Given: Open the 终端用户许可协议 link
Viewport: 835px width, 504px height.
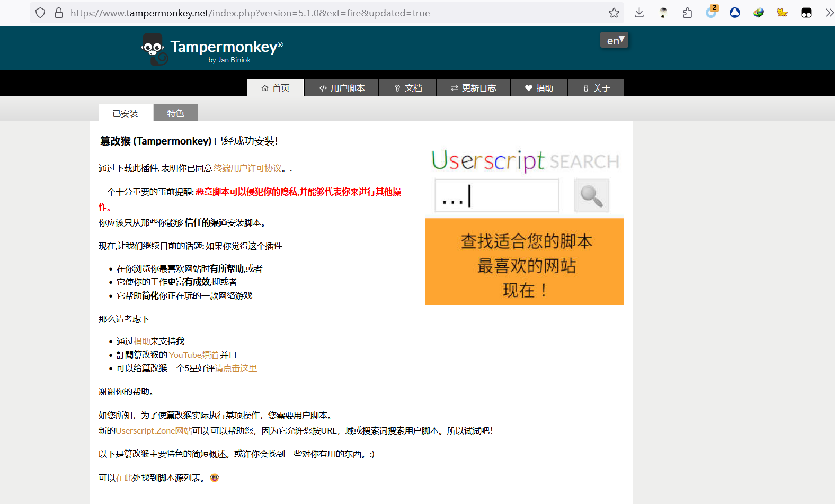Looking at the screenshot, I should tap(247, 168).
